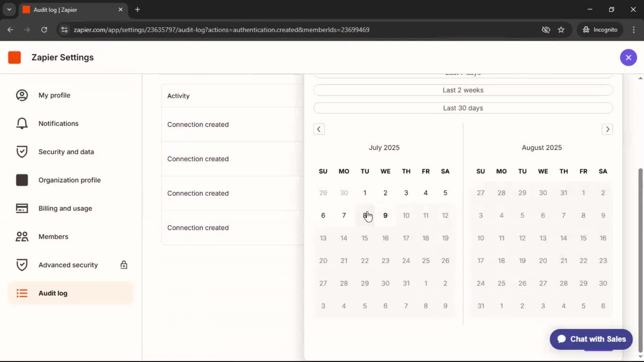Click the Organization profile square icon
644x362 pixels.
[x=22, y=180]
